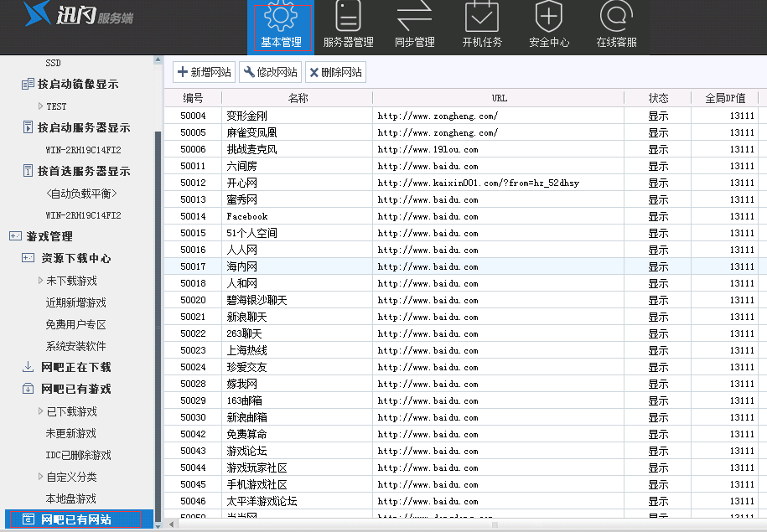Screen dimensions: 767x532
Task: Open 同步管理 arrows icon
Action: (414, 16)
